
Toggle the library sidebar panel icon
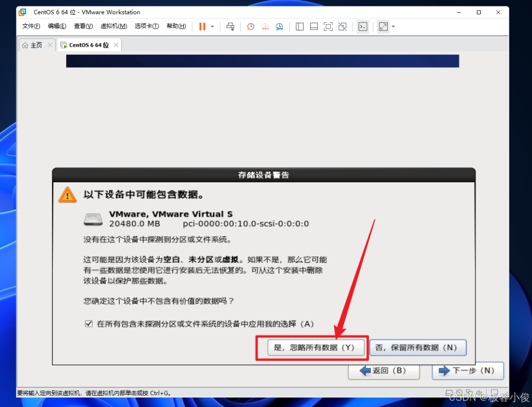(x=299, y=27)
